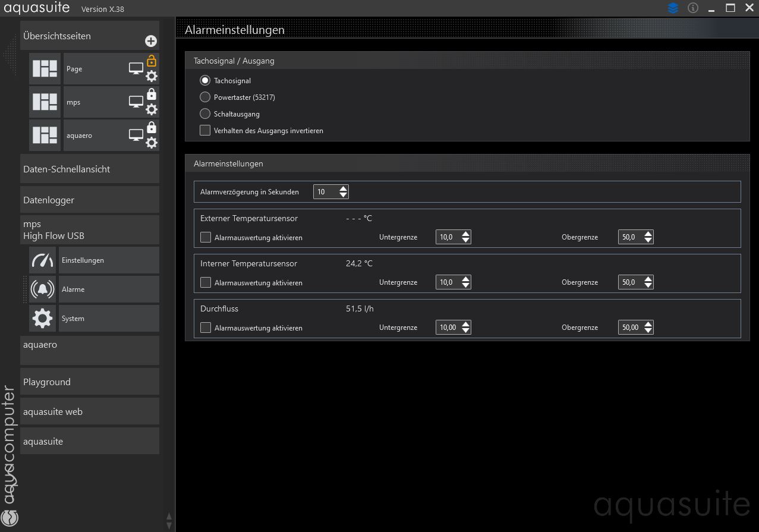Image resolution: width=759 pixels, height=532 pixels.
Task: Open the info icon in title bar
Action: [693, 8]
